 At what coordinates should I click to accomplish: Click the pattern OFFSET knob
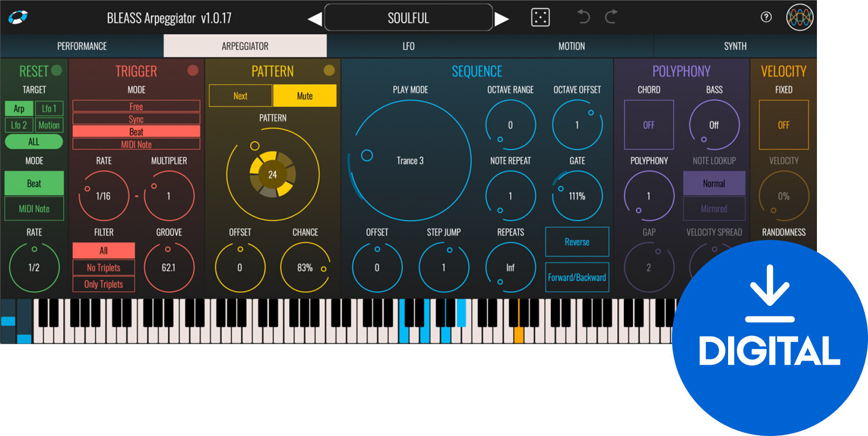(240, 268)
